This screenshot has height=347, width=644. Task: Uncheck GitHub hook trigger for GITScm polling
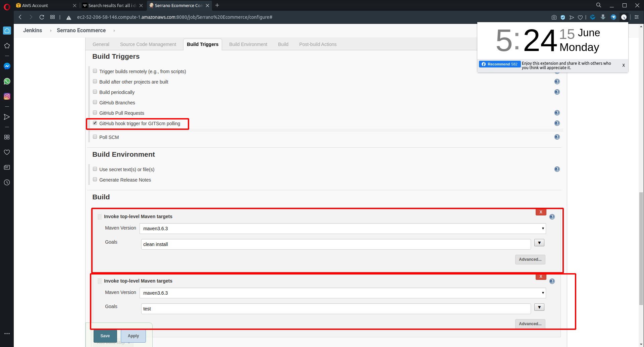click(x=95, y=123)
